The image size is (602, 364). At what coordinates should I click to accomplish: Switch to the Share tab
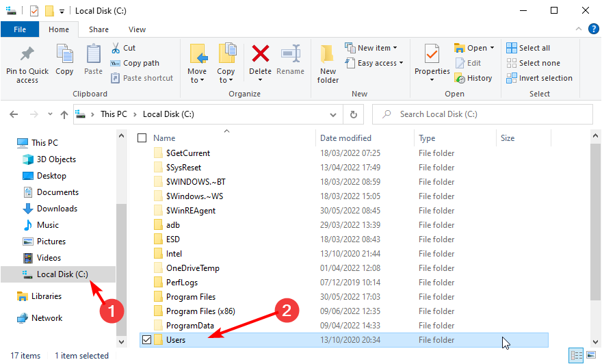click(x=99, y=29)
